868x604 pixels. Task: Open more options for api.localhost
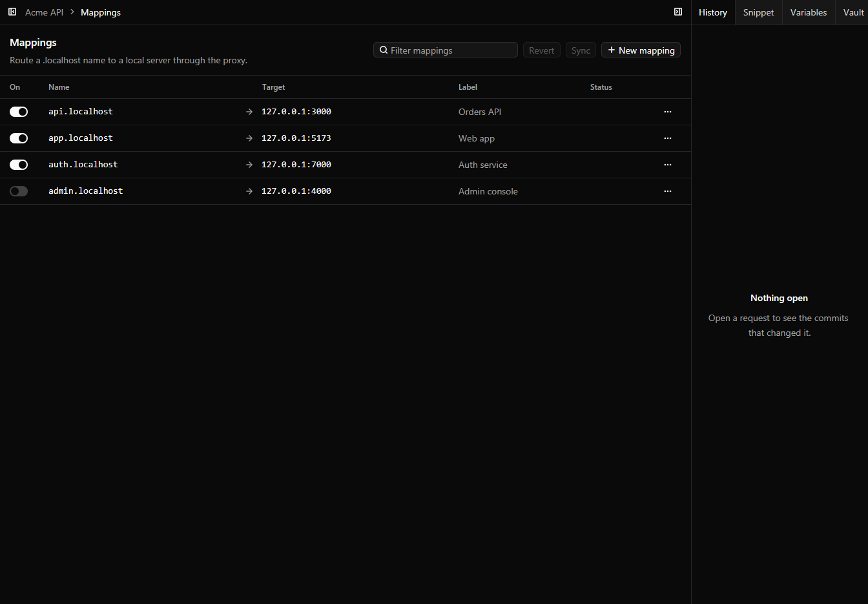[668, 112]
